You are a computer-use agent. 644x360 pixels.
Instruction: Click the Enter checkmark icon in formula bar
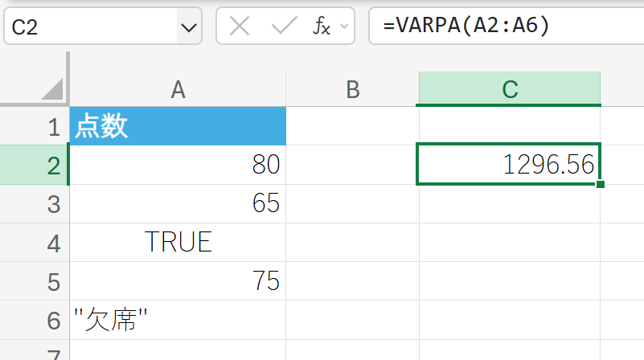tap(283, 27)
